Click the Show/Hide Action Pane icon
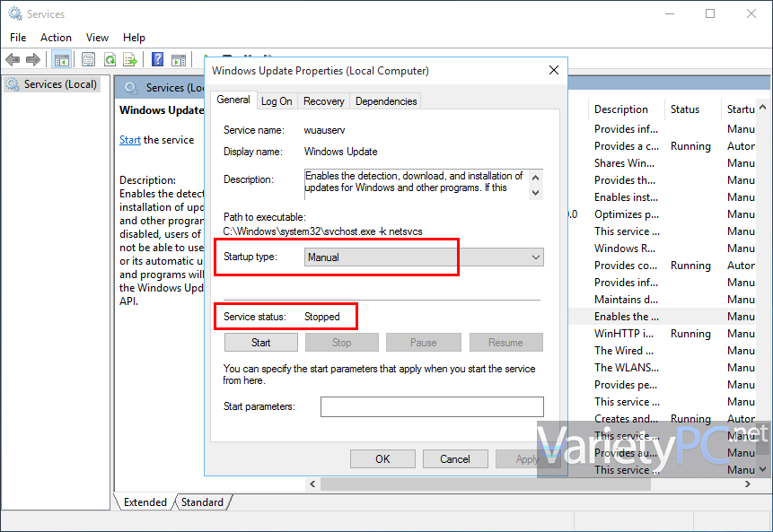773x532 pixels. pos(179,60)
